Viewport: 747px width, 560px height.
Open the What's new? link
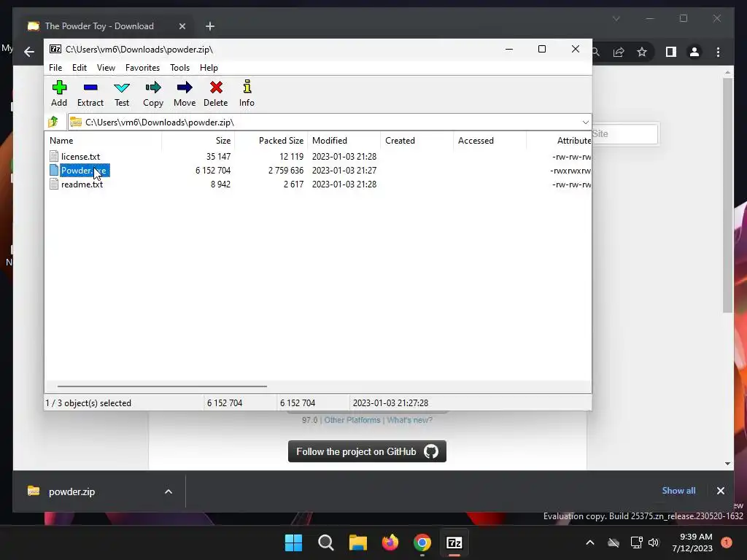[410, 420]
